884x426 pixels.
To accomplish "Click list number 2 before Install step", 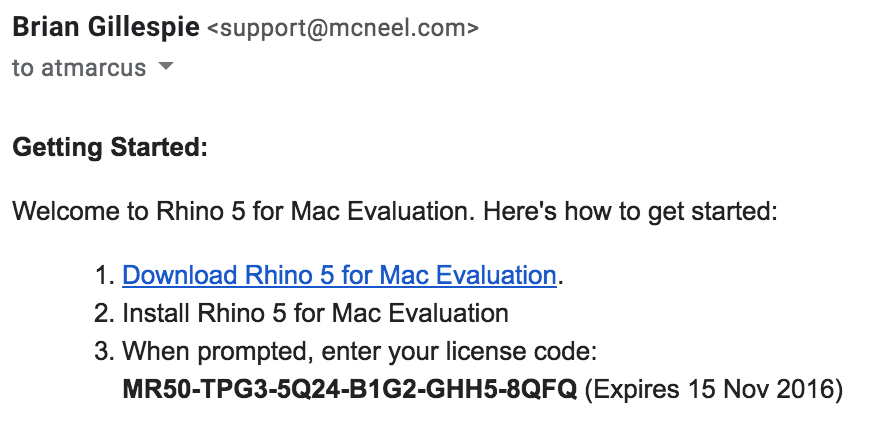I will click(104, 313).
